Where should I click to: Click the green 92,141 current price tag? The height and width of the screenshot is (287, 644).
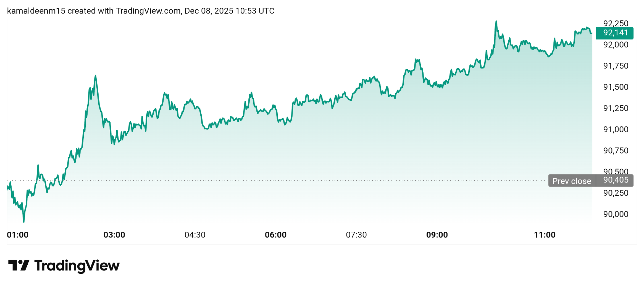(x=615, y=33)
